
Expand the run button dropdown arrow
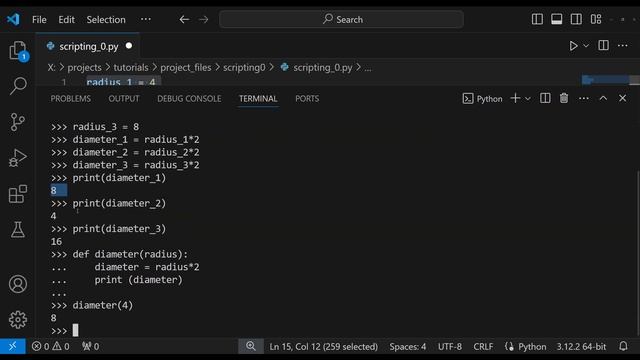[x=586, y=46]
